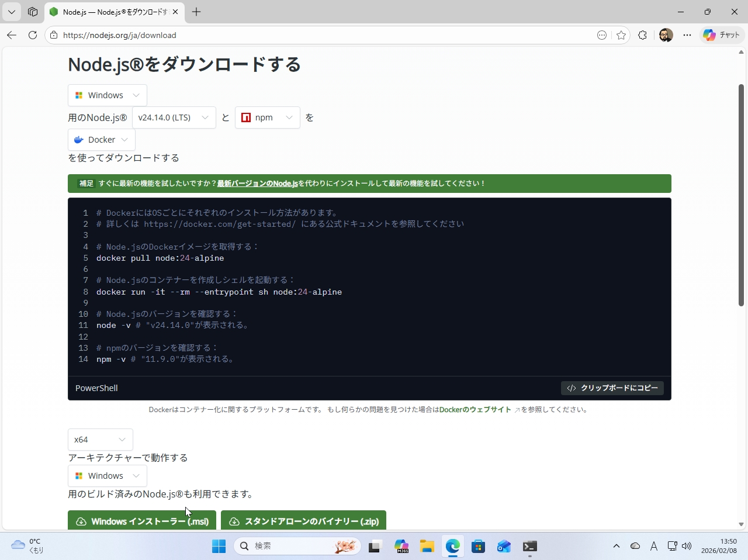Screen dimensions: 748x560
Task: Open the 最新バージョンのNode.js link
Action: point(257,183)
